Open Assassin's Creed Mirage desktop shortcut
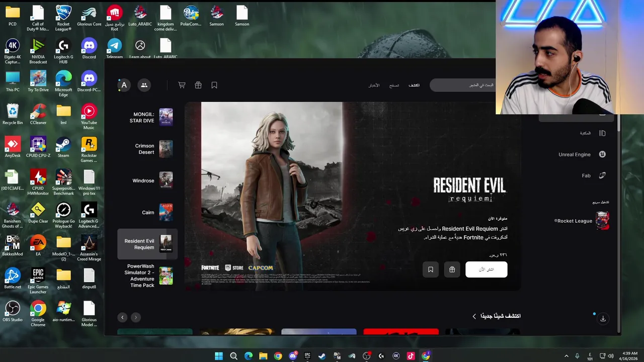This screenshot has width=644, height=362. pyautogui.click(x=89, y=248)
